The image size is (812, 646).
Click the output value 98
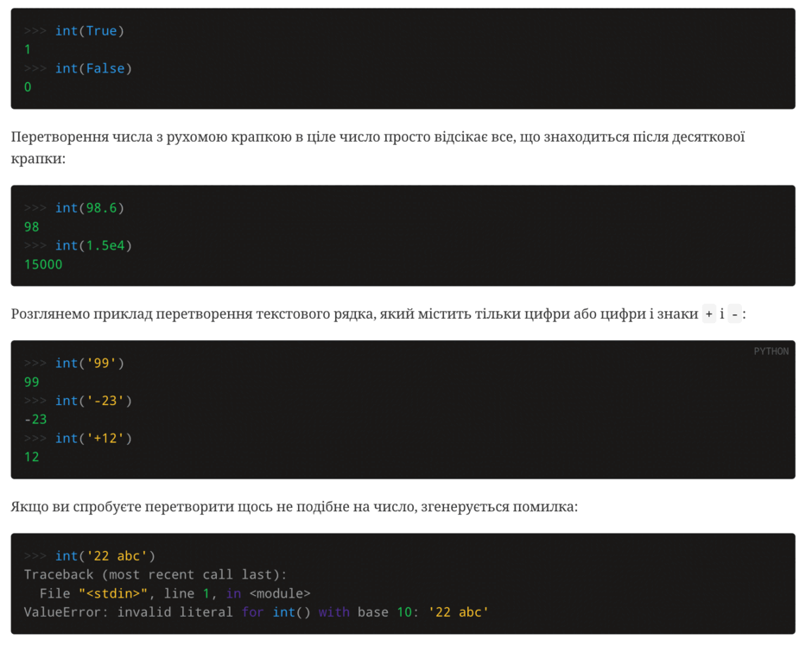point(32,227)
